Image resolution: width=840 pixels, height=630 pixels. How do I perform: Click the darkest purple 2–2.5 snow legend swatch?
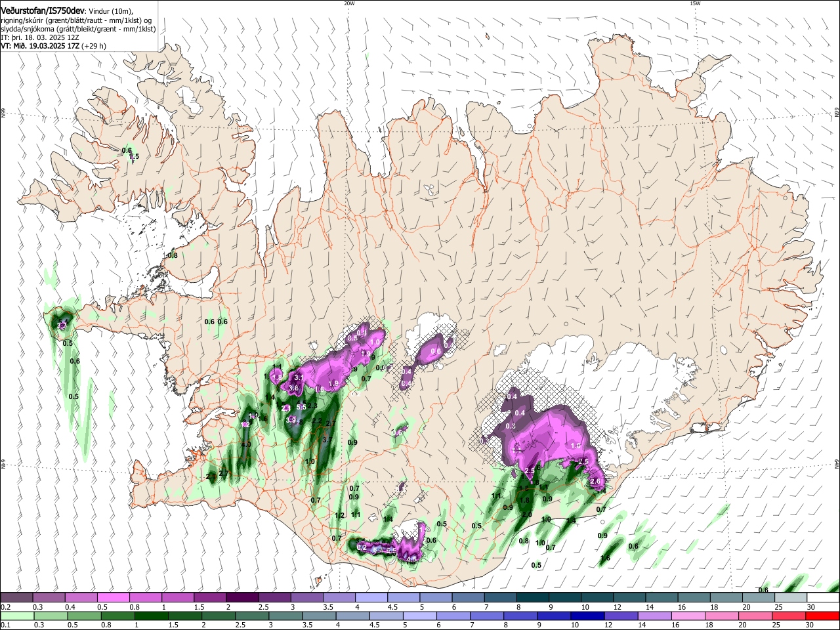[242, 598]
